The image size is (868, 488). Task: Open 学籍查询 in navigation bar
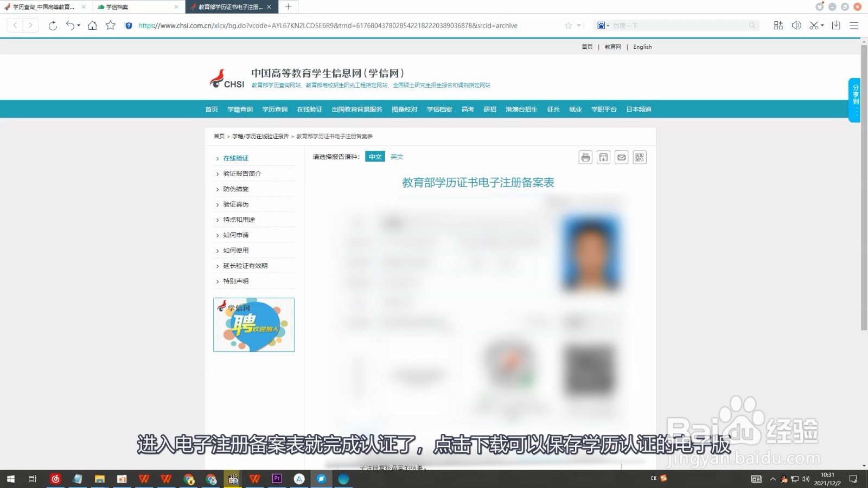coord(240,110)
